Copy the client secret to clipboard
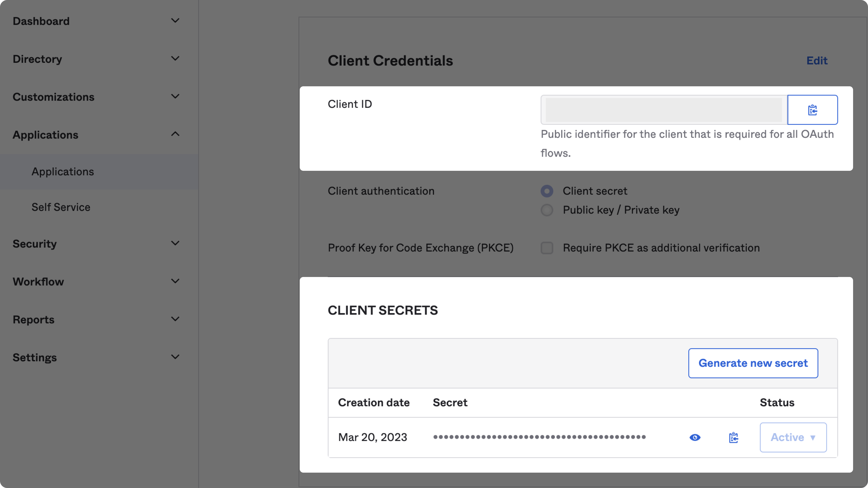 coord(733,437)
